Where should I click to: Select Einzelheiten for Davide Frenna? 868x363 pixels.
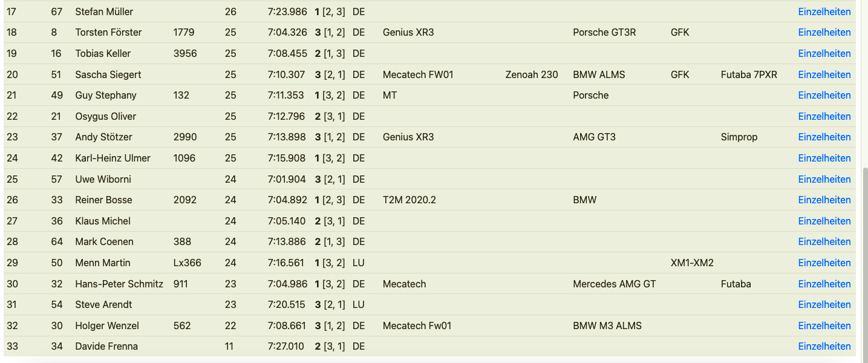(x=824, y=346)
